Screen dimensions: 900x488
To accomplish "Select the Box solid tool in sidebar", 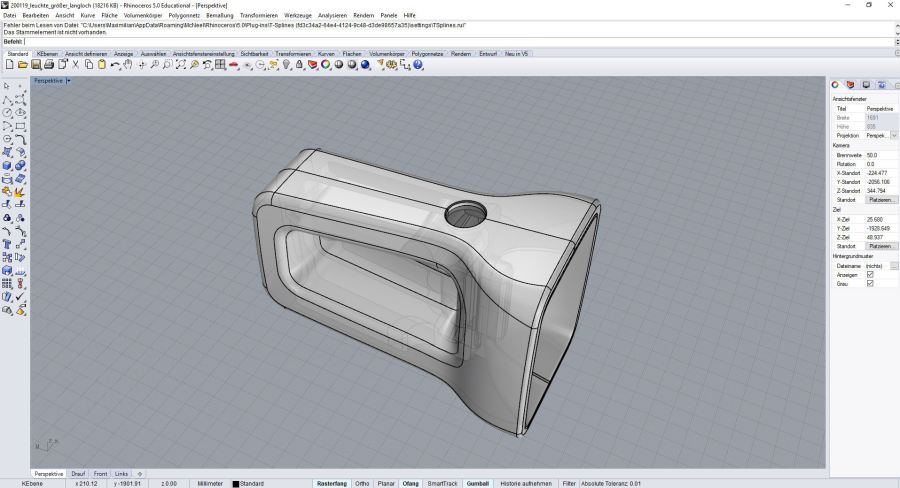I will [7, 165].
